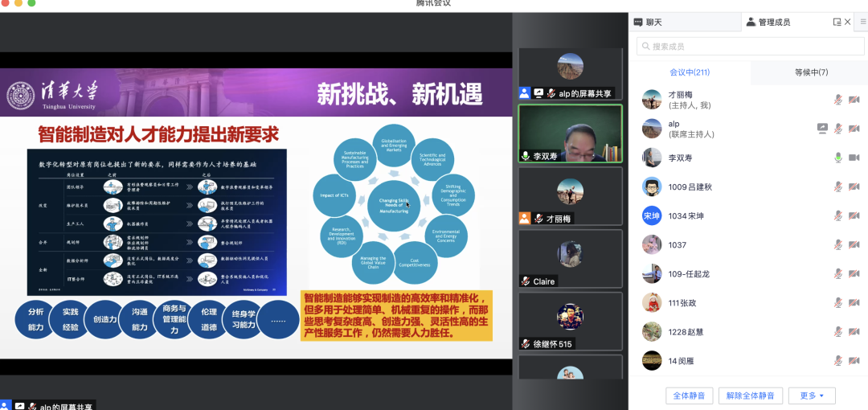Close the 管理成员 side panel
The height and width of the screenshot is (410, 868).
(848, 23)
